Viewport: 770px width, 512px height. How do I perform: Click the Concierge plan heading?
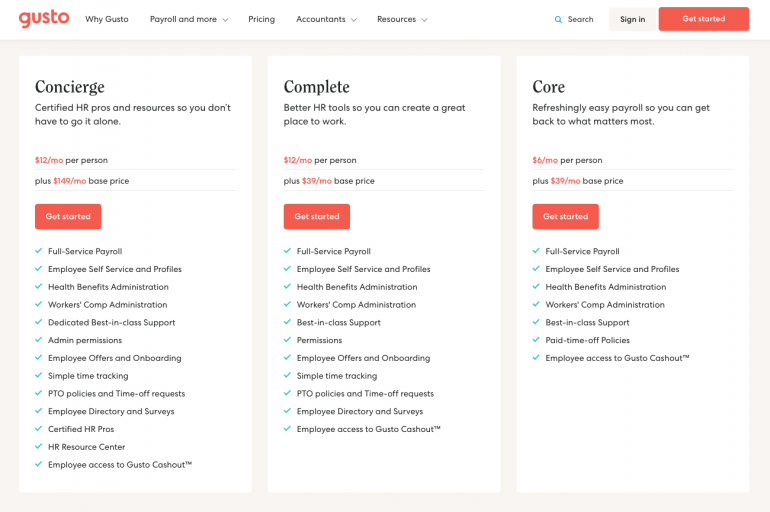pyautogui.click(x=70, y=87)
